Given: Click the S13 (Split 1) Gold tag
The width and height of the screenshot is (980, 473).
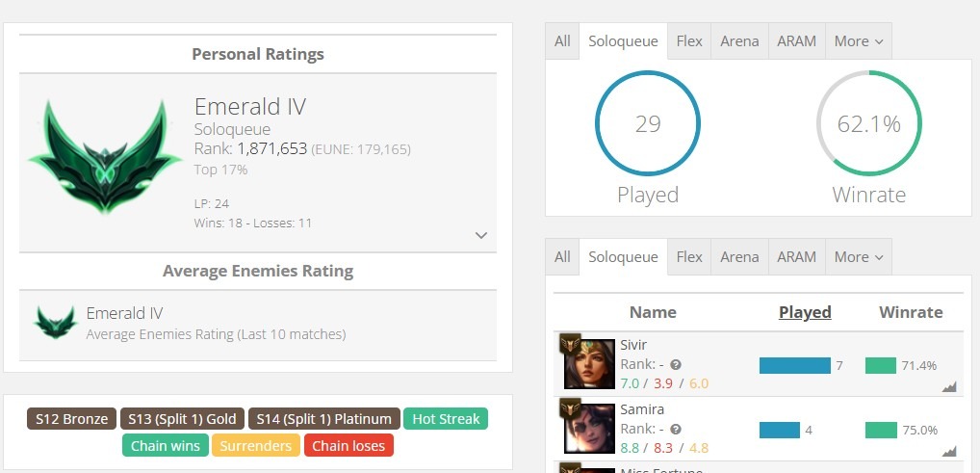Looking at the screenshot, I should coord(183,419).
